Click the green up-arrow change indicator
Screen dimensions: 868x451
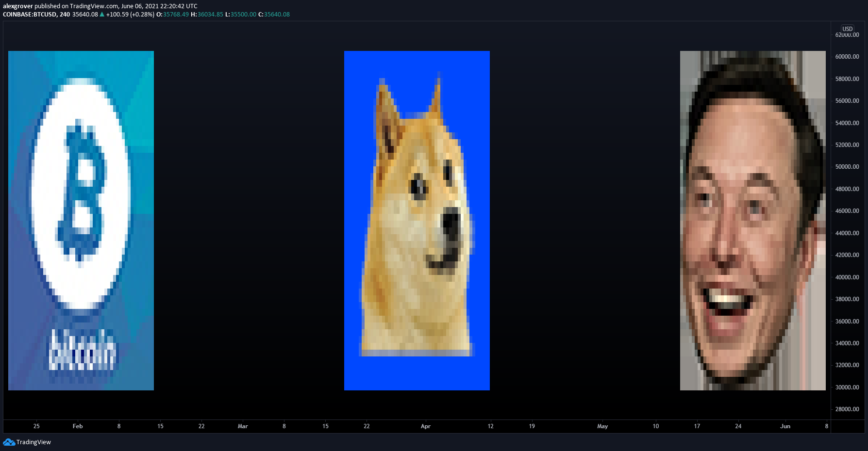(x=102, y=15)
